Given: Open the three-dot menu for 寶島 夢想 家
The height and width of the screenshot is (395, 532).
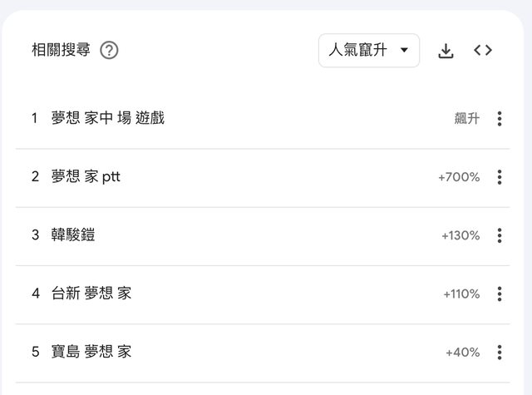Looking at the screenshot, I should pyautogui.click(x=499, y=352).
